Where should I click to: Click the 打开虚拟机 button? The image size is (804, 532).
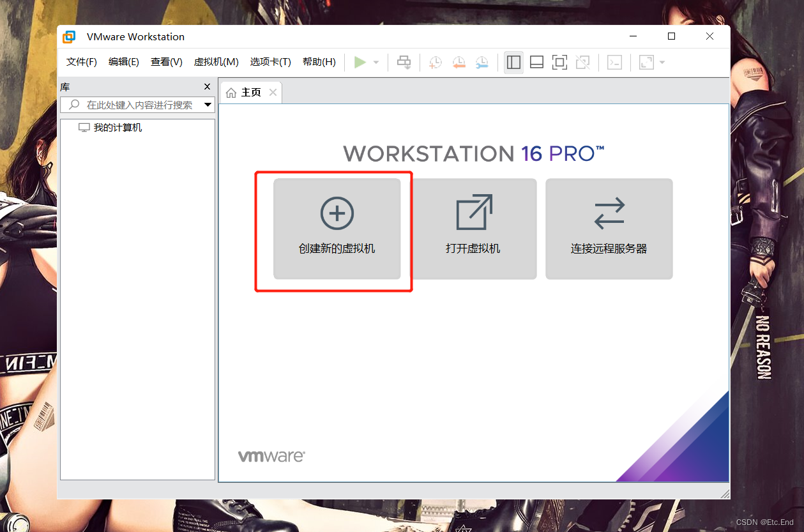473,229
